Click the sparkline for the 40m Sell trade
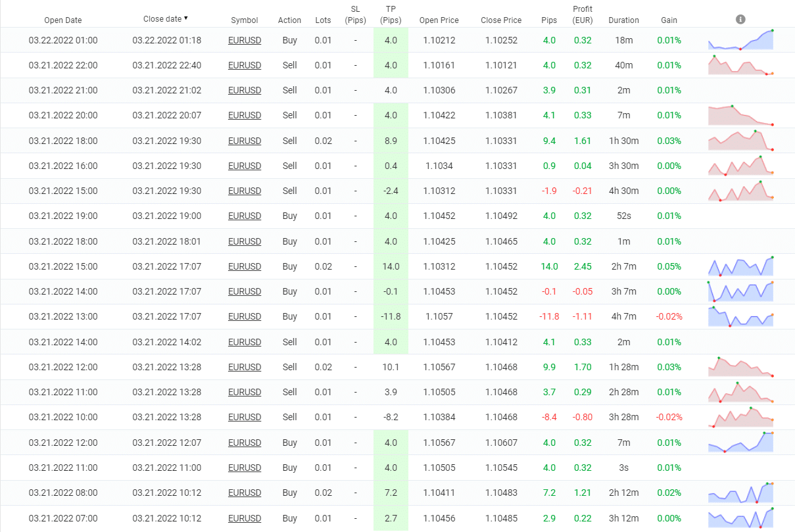This screenshot has height=532, width=795. (x=740, y=65)
